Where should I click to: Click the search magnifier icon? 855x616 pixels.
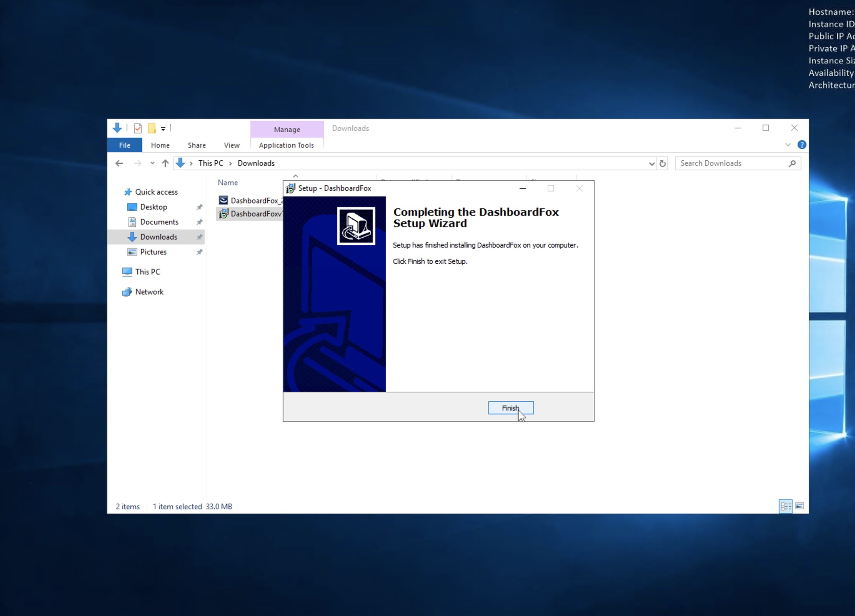(x=792, y=163)
